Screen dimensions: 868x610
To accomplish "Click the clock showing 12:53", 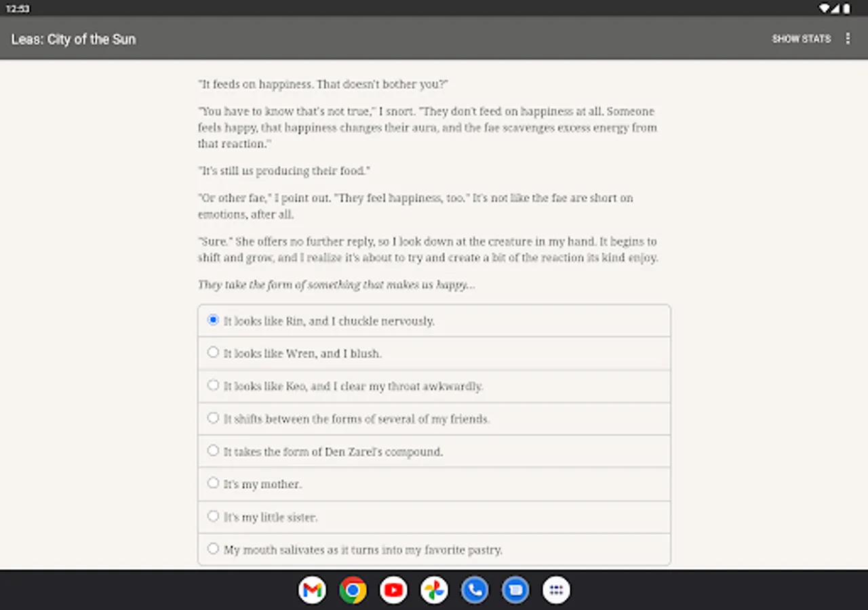I will coord(17,9).
